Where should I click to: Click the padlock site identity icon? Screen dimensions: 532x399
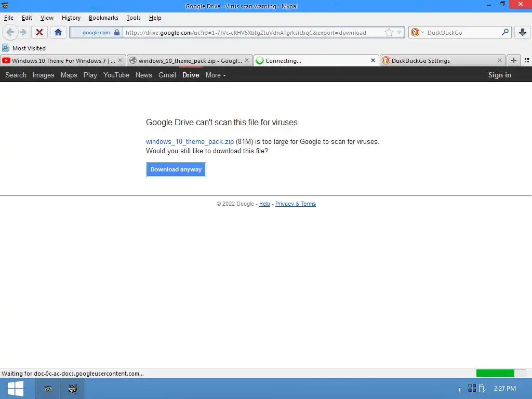[117, 33]
